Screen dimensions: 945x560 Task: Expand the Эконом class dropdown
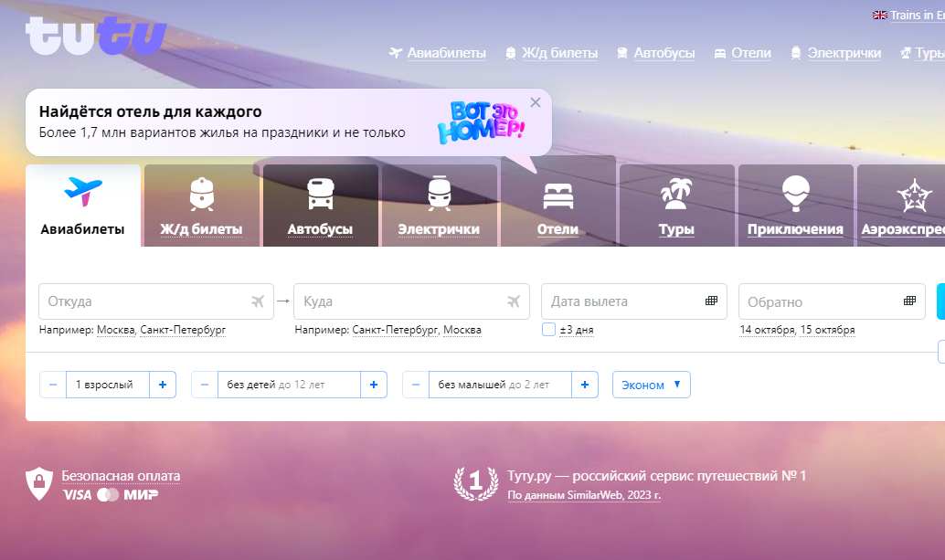pos(651,385)
